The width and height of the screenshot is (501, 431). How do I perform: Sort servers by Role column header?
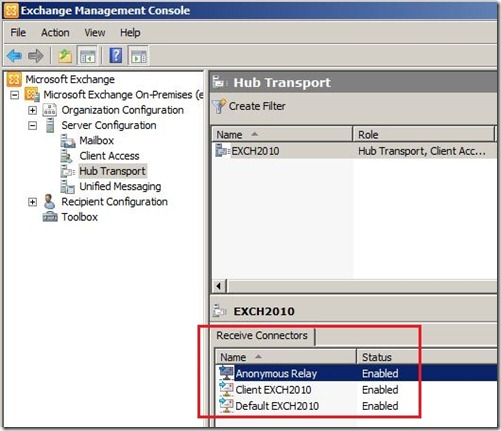click(423, 135)
